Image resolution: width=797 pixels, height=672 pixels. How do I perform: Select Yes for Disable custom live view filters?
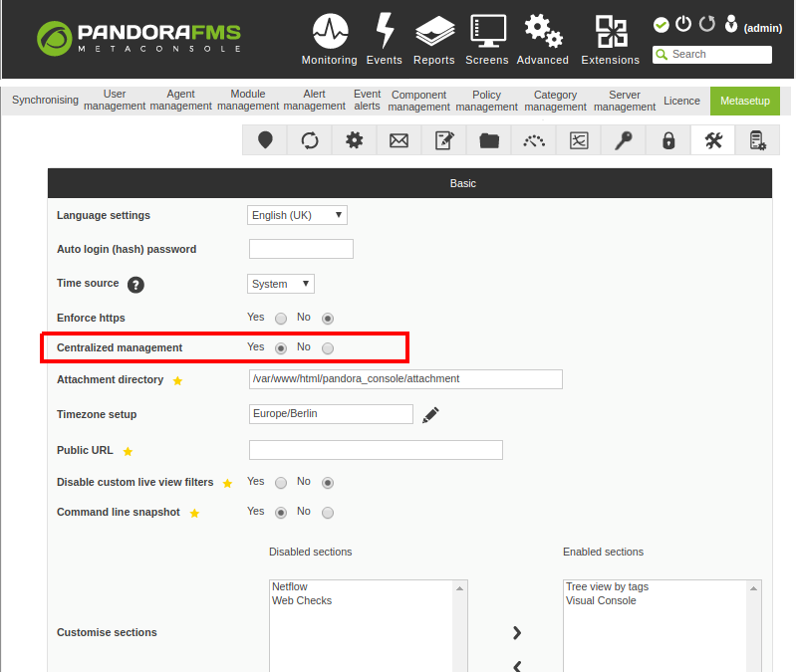click(281, 483)
